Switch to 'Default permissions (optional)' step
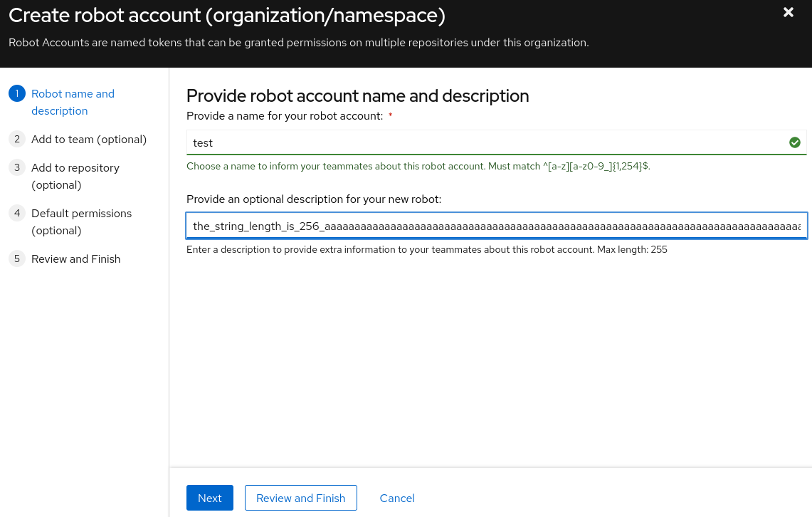812x517 pixels. coord(81,222)
